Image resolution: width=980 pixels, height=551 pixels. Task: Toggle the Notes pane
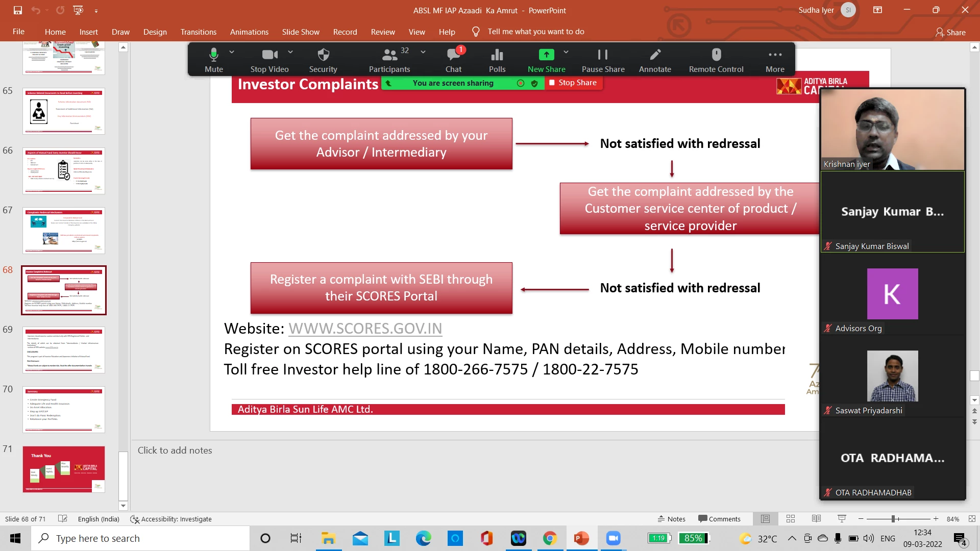point(671,519)
